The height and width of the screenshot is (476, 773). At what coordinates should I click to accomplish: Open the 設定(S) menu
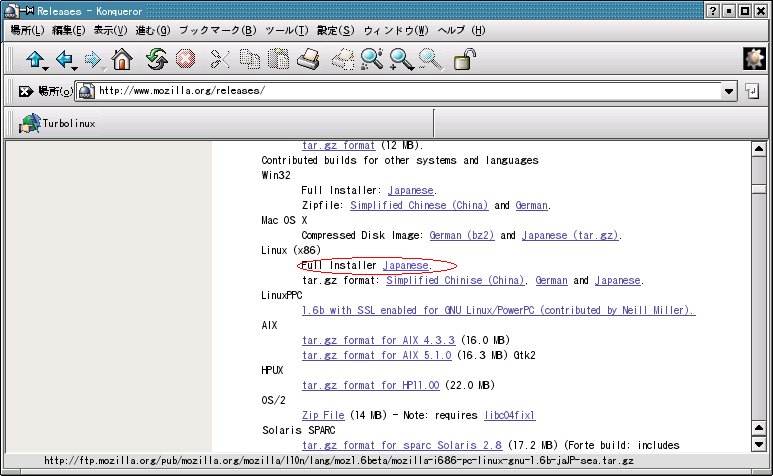(x=335, y=31)
